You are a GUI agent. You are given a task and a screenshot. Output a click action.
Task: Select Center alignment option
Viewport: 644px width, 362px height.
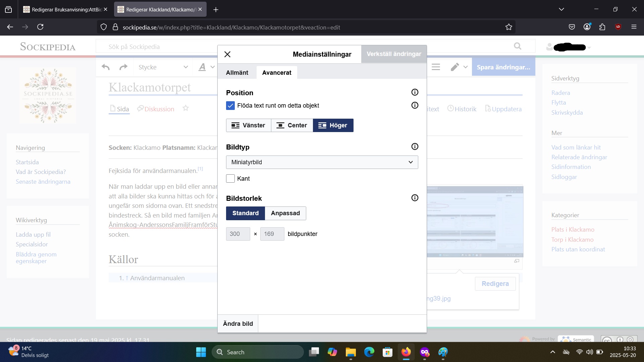(x=292, y=125)
